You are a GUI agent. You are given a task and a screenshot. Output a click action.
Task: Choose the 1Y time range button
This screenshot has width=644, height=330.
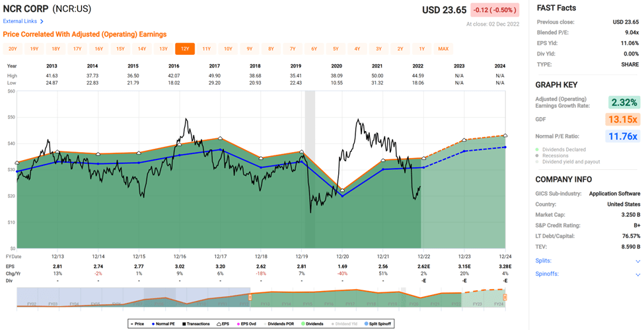tap(421, 49)
